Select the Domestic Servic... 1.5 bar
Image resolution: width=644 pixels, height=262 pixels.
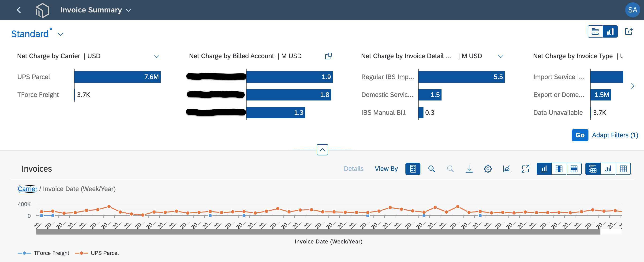tap(430, 95)
